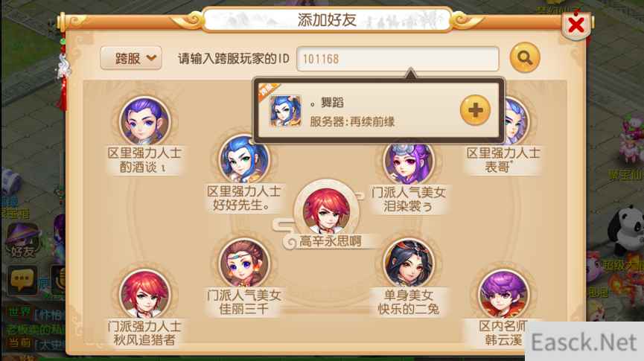This screenshot has height=361, width=644.
Task: Add player 舞蹈 with plus button
Action: 475,110
